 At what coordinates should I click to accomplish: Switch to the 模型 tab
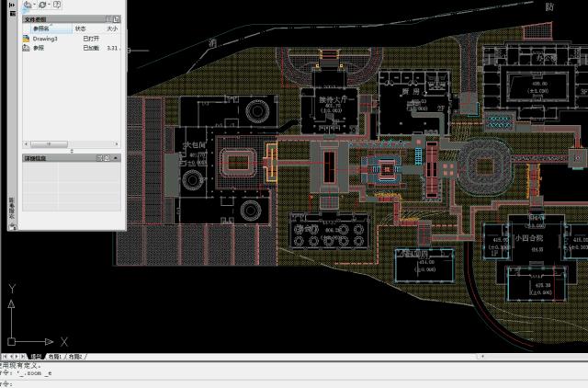[x=36, y=356]
